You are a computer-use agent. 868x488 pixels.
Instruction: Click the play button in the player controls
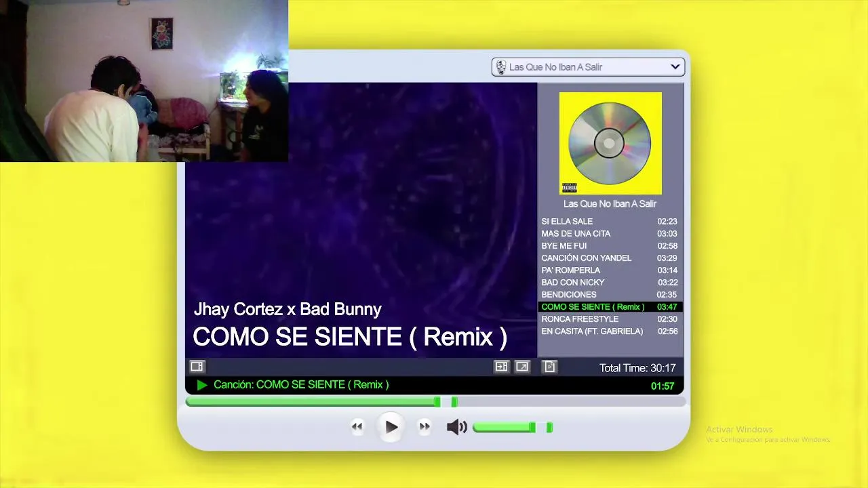pyautogui.click(x=391, y=427)
